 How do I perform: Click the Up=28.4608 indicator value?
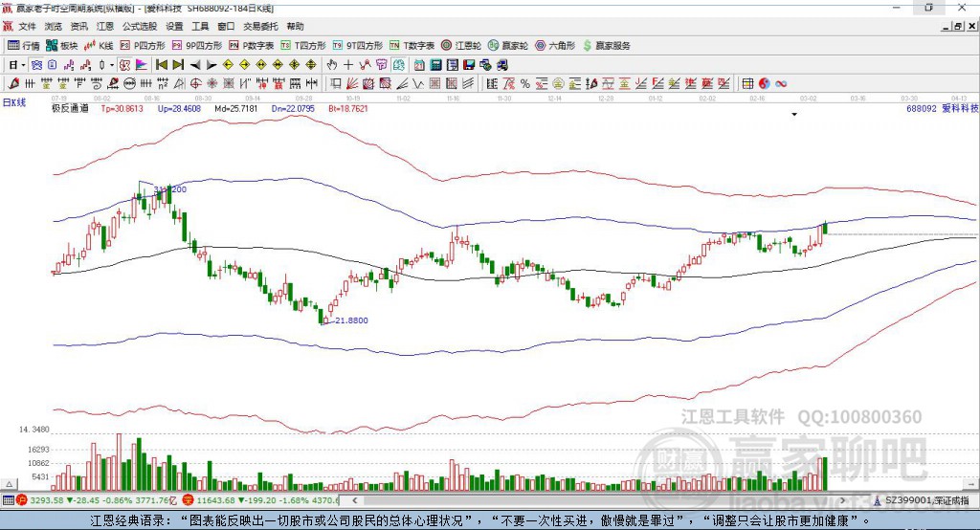point(179,108)
